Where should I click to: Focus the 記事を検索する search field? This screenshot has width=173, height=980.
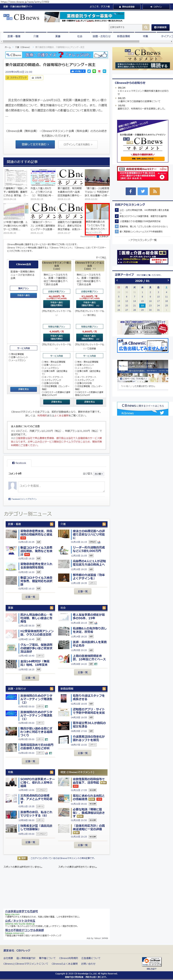(x=125, y=27)
